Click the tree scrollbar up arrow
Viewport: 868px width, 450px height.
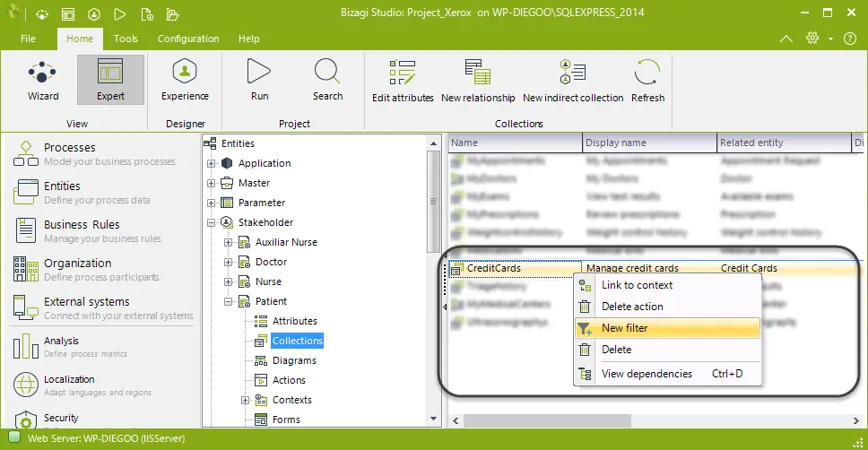(x=433, y=143)
